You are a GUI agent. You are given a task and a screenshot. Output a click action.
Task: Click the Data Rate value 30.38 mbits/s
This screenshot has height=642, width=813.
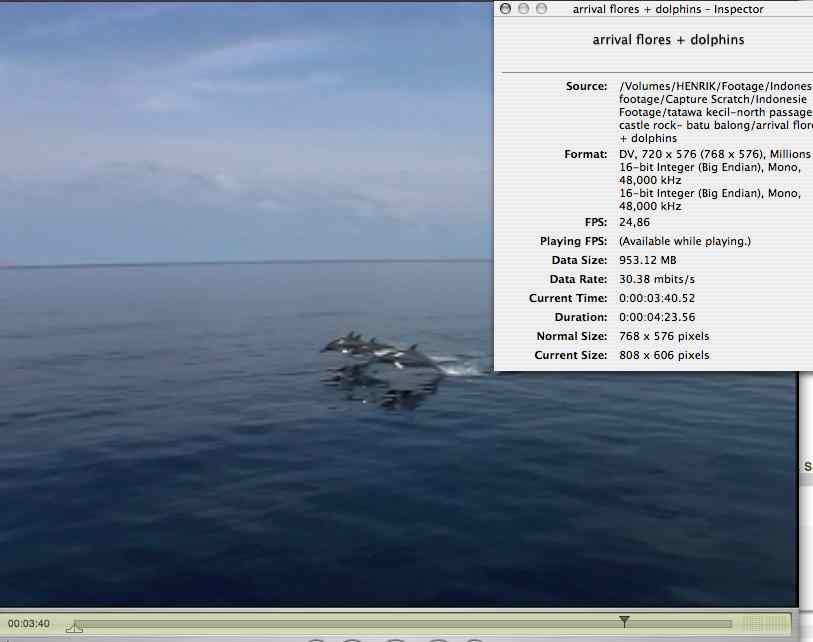tap(657, 279)
